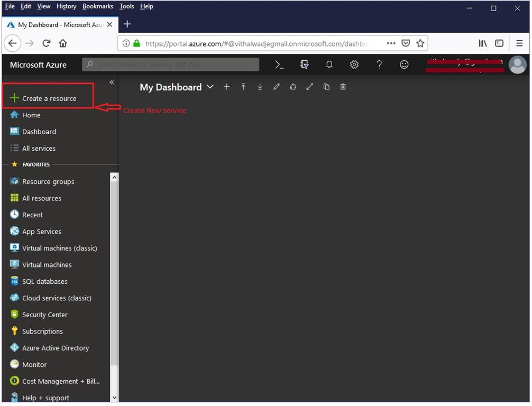Create a new dashboard with the plus icon

[226, 87]
